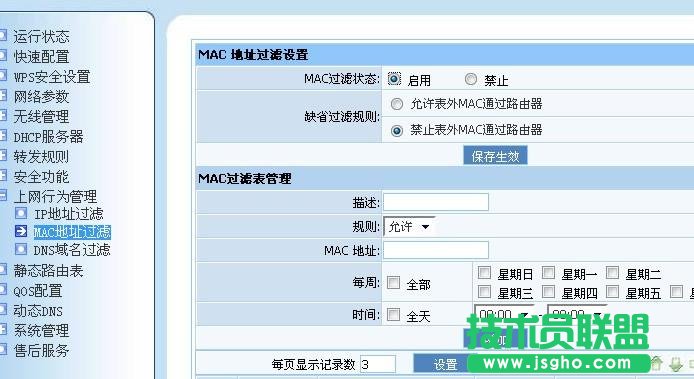Click the 设置 button
Screen dimensions: 694x379
(x=444, y=364)
